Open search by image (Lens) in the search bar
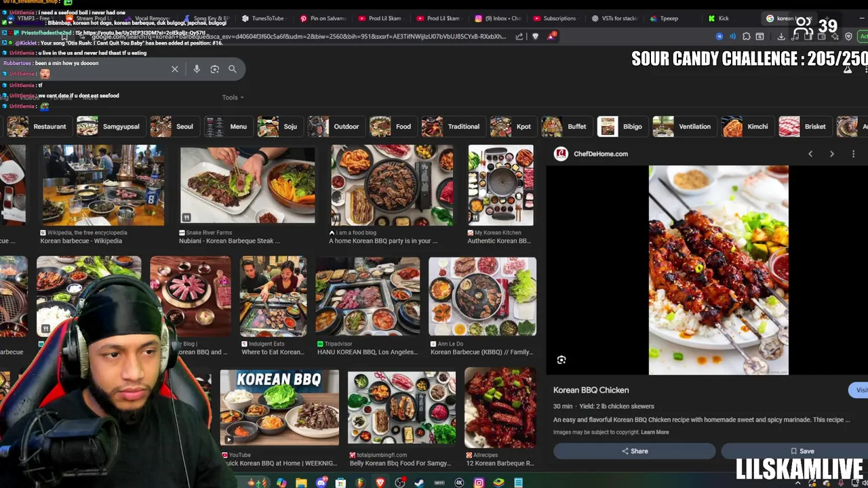 point(214,69)
